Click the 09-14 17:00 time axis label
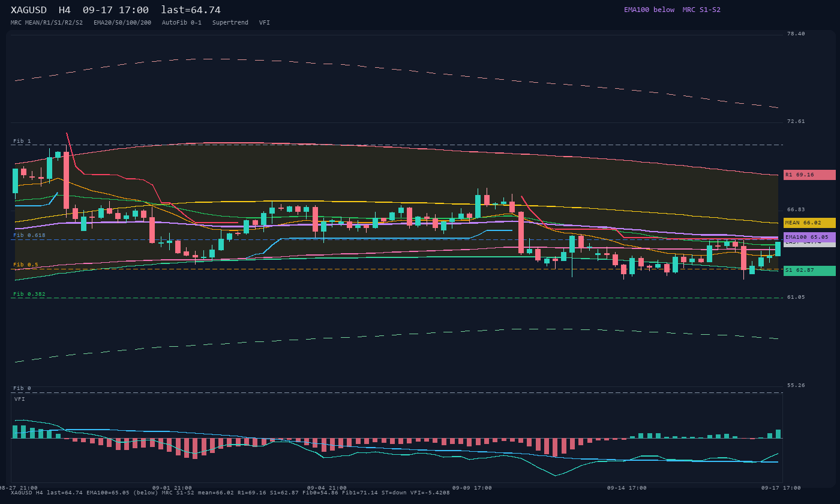The image size is (840, 504). [x=627, y=488]
